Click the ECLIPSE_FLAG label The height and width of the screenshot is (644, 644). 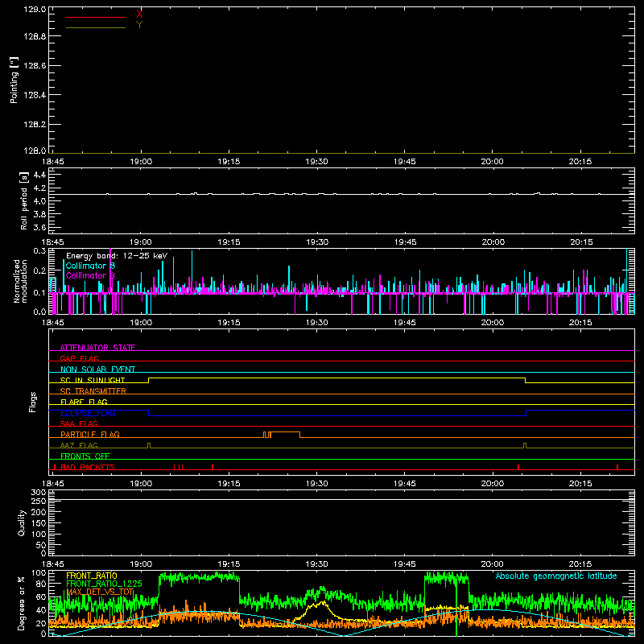click(x=88, y=413)
